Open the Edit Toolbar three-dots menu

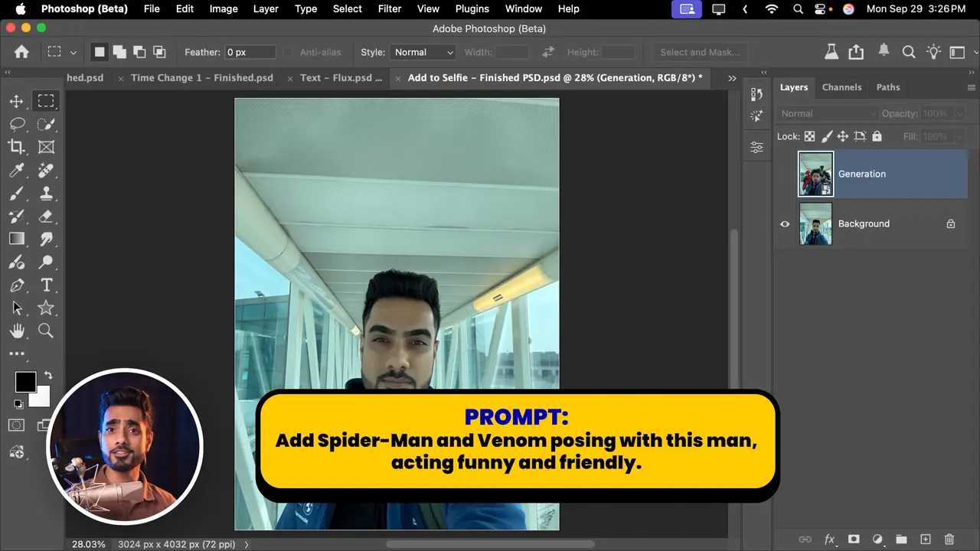point(16,354)
